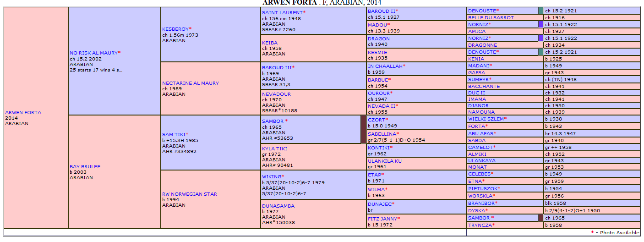Open the SAM TIKI link
644x242 pixels.
174,135
